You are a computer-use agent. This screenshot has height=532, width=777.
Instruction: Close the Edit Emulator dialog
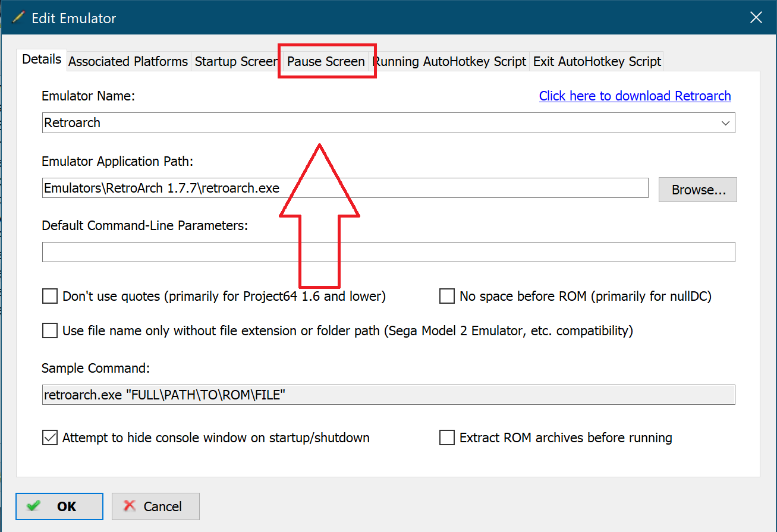click(x=756, y=18)
